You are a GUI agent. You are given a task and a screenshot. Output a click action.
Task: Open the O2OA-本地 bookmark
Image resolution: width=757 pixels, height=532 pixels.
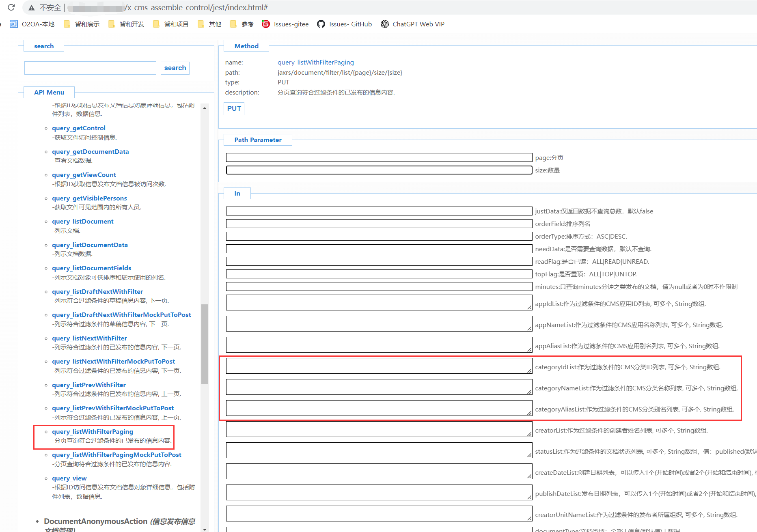[32, 24]
